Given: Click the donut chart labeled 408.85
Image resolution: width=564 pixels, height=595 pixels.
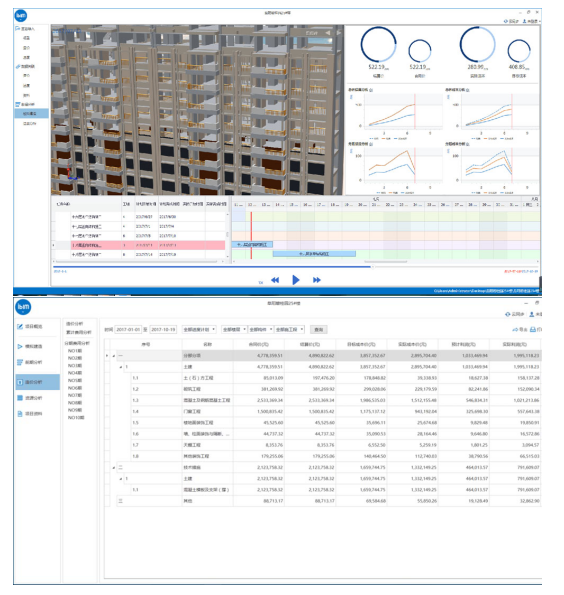Looking at the screenshot, I should (x=519, y=51).
